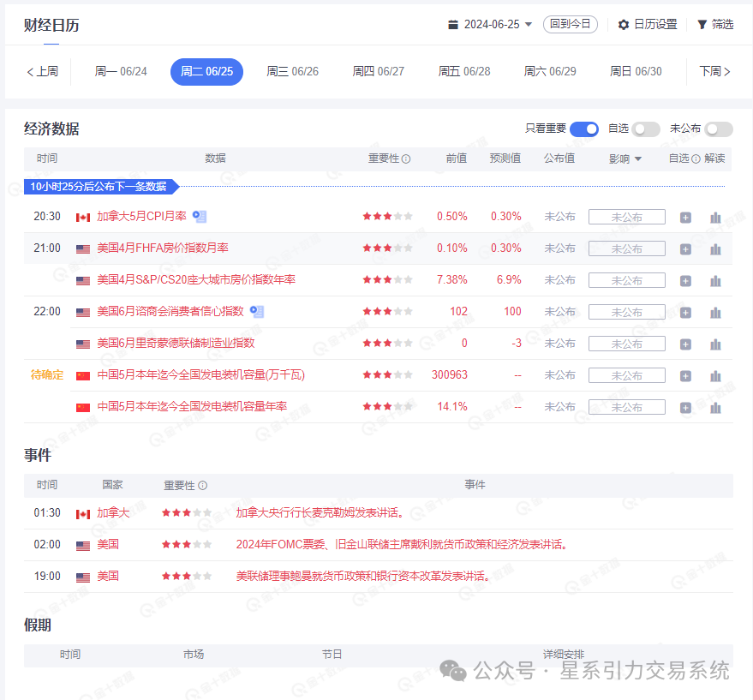753x700 pixels.
Task: Expand the 影响 column dropdown
Action: point(638,159)
